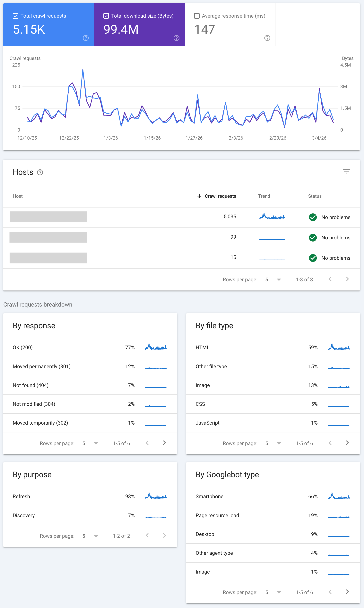Image resolution: width=364 pixels, height=608 pixels.
Task: Click green check for 15 host
Action: click(x=313, y=258)
